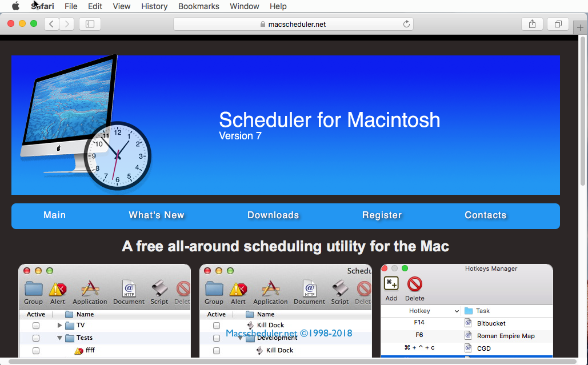Open the Contacts page
This screenshot has height=365, width=588.
click(x=485, y=215)
